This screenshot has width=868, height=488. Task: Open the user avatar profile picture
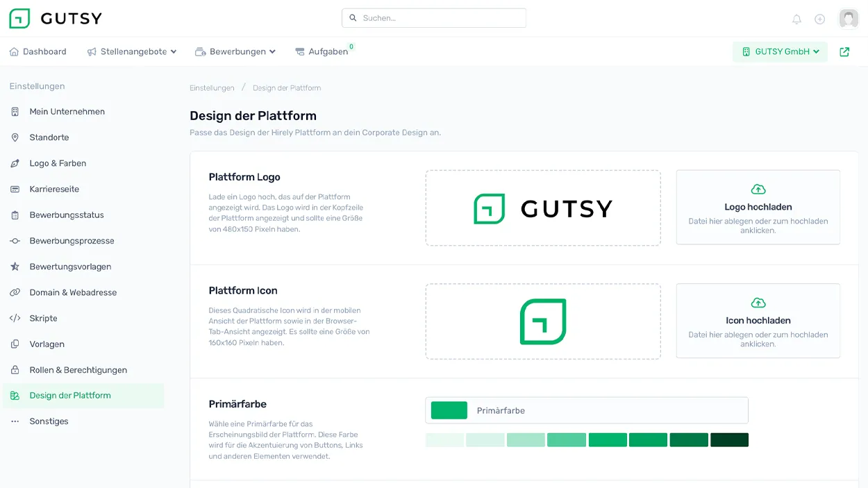coord(849,19)
